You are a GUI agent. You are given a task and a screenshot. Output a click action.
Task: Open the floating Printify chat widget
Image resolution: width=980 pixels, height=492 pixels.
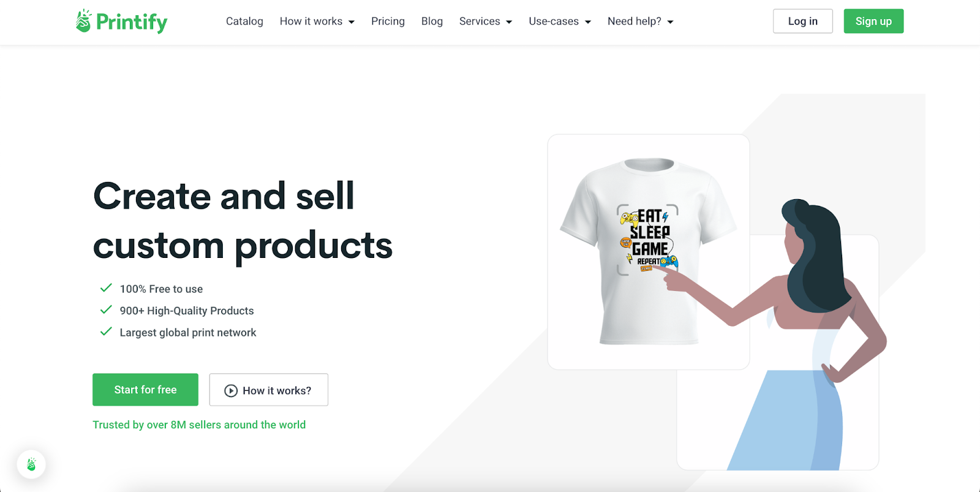(x=31, y=464)
